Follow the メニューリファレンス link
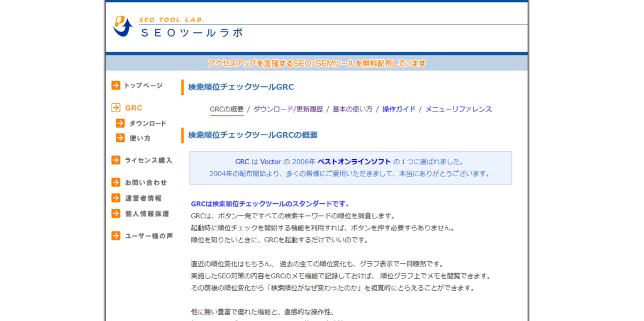644x321 pixels. tap(458, 110)
